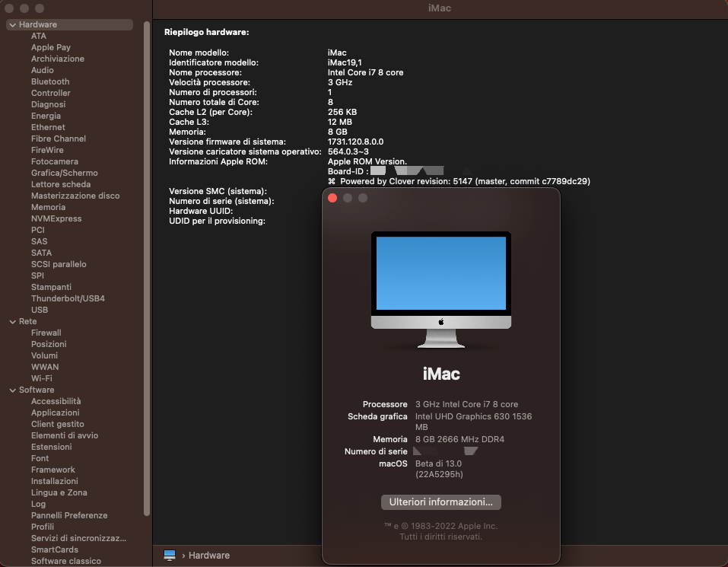This screenshot has width=728, height=567.
Task: Select Grafica/Schermo in the sidebar
Action: (65, 173)
